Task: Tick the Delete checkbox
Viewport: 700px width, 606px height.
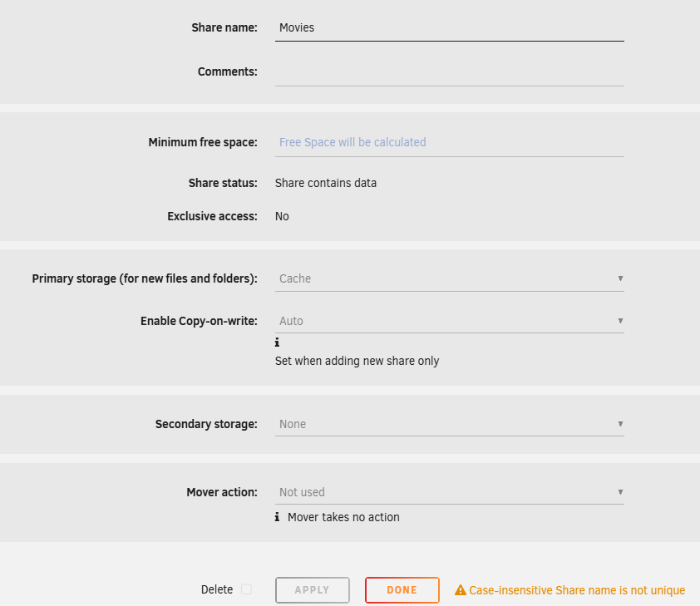Action: click(246, 589)
